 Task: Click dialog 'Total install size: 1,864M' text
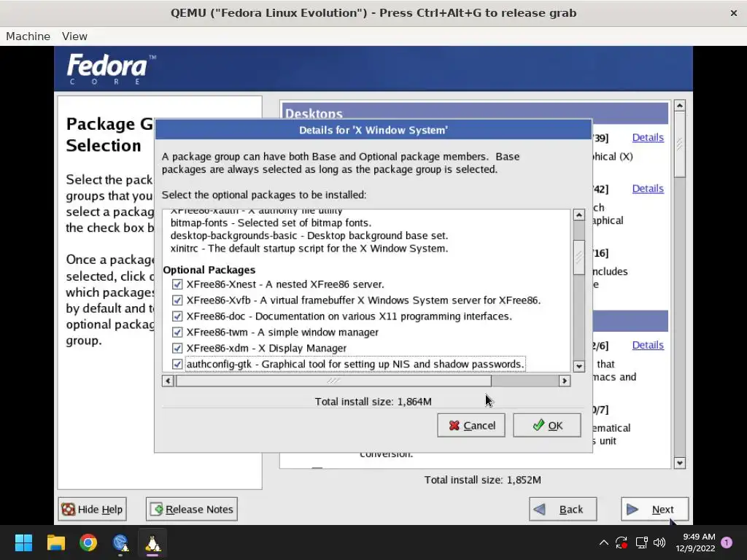pos(373,402)
